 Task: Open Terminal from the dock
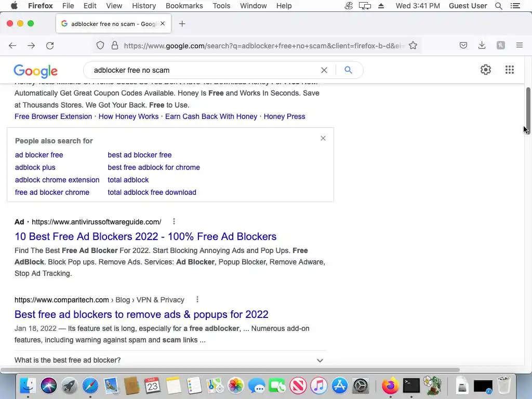[411, 385]
